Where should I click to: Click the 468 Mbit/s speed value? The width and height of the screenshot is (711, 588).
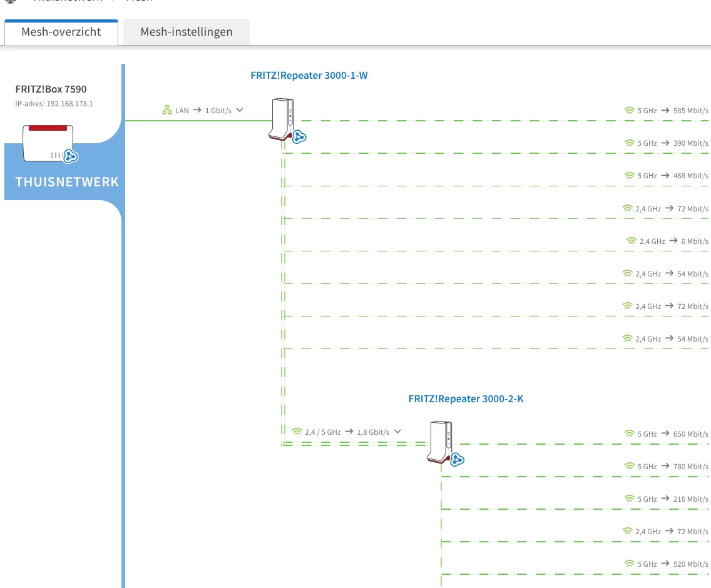click(x=690, y=176)
